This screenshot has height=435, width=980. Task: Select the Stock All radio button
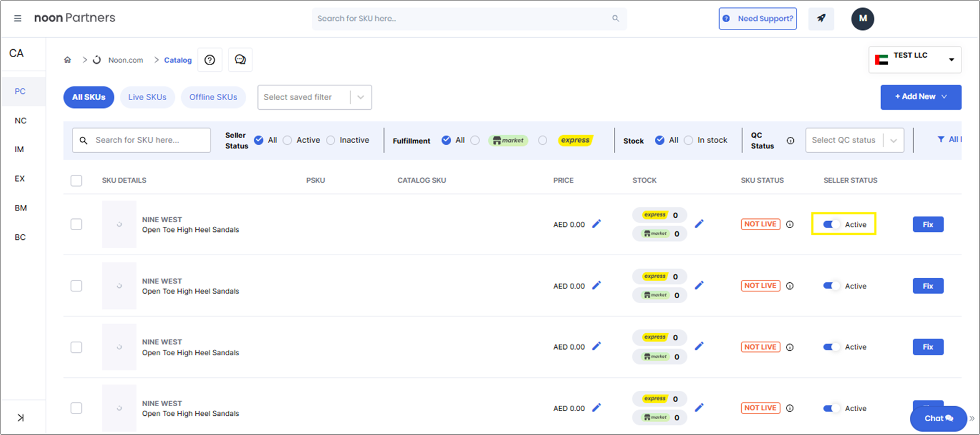point(660,140)
